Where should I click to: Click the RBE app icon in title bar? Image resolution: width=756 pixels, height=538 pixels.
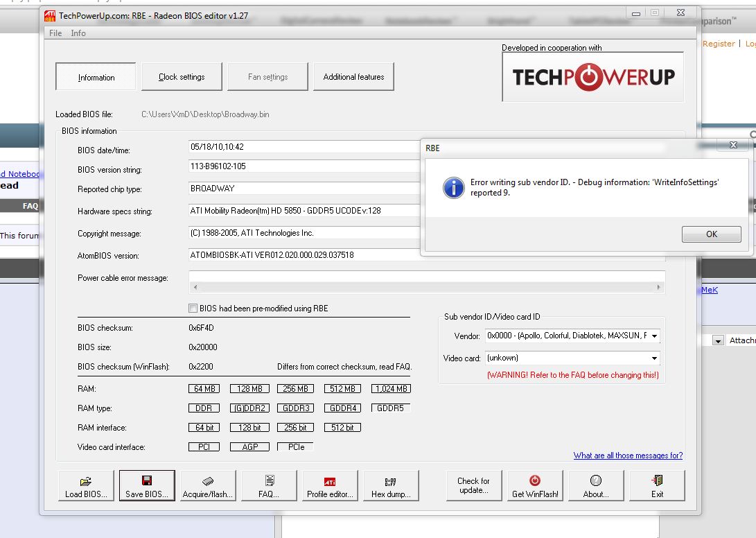tap(50, 16)
